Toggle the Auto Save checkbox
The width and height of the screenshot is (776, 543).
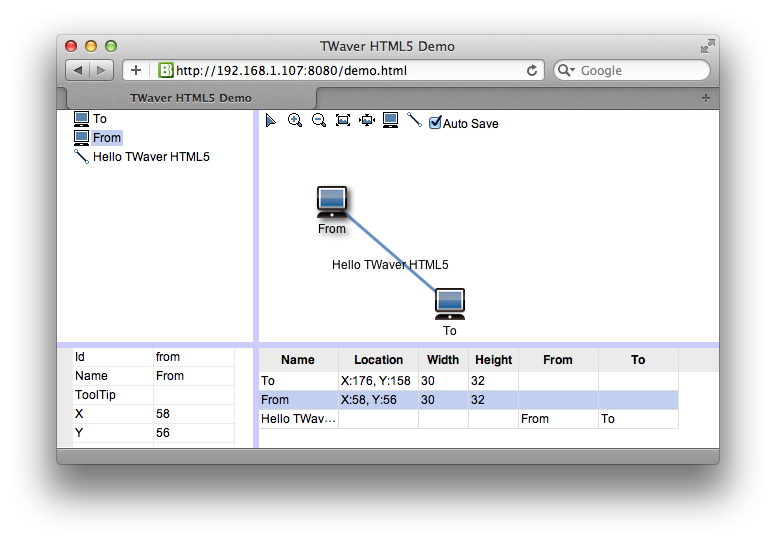point(435,122)
